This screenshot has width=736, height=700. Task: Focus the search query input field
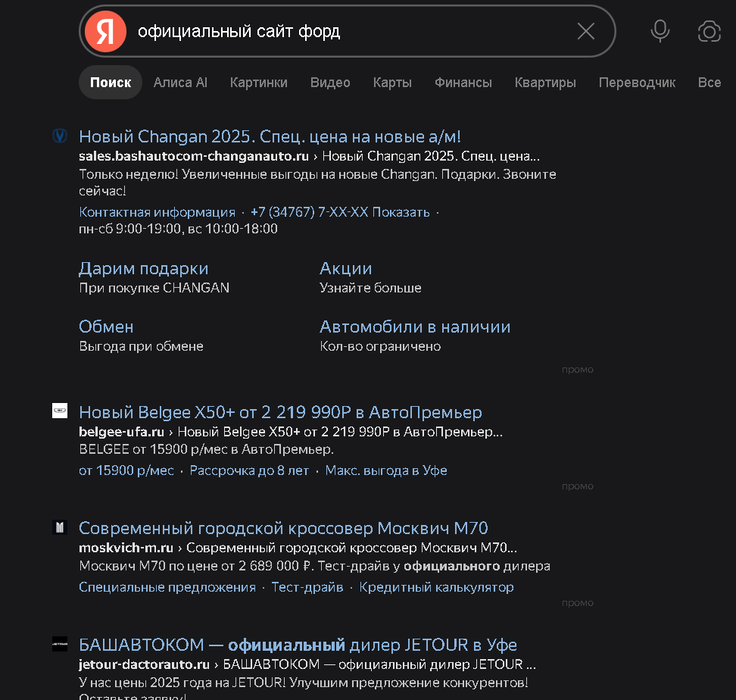click(352, 32)
